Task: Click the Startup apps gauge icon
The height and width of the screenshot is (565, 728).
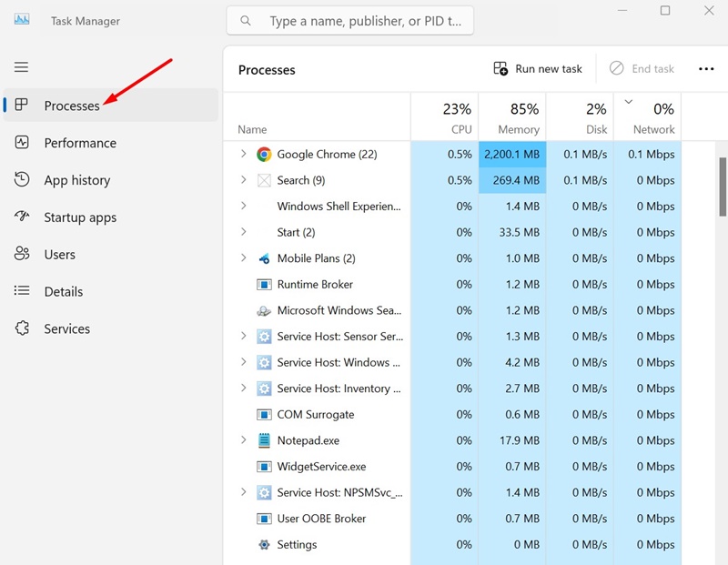Action: 23,217
